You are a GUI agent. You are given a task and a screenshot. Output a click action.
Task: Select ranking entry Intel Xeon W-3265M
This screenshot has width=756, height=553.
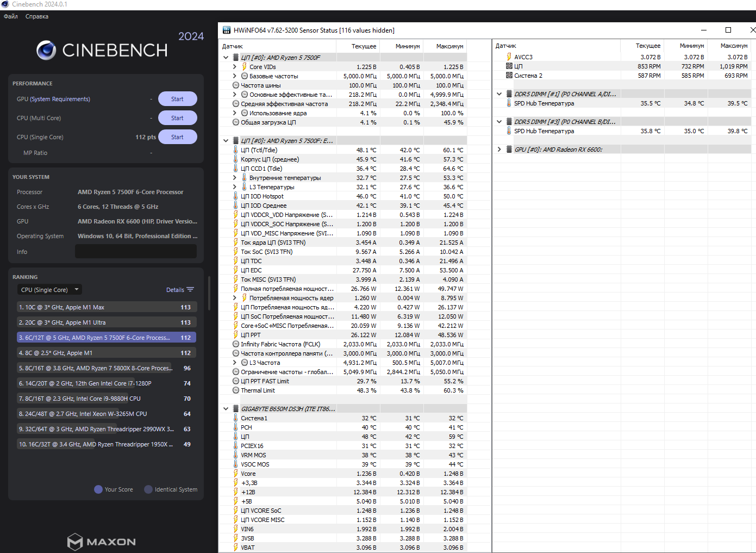(x=107, y=414)
